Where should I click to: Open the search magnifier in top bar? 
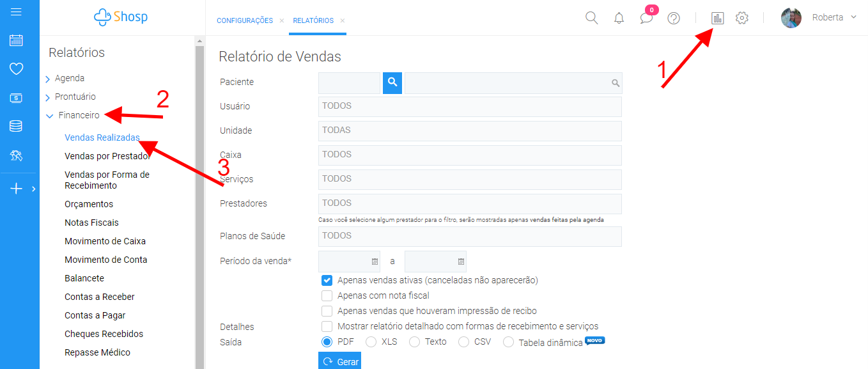[592, 18]
